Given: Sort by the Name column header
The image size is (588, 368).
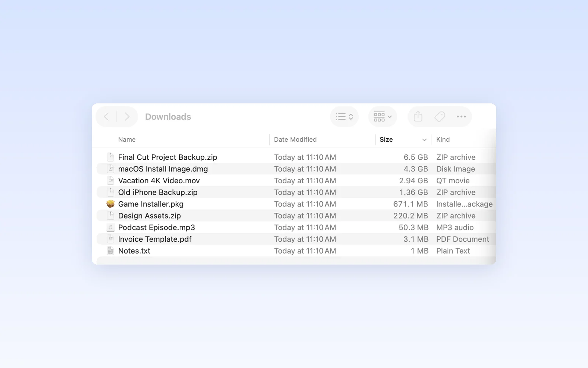Looking at the screenshot, I should click(127, 139).
